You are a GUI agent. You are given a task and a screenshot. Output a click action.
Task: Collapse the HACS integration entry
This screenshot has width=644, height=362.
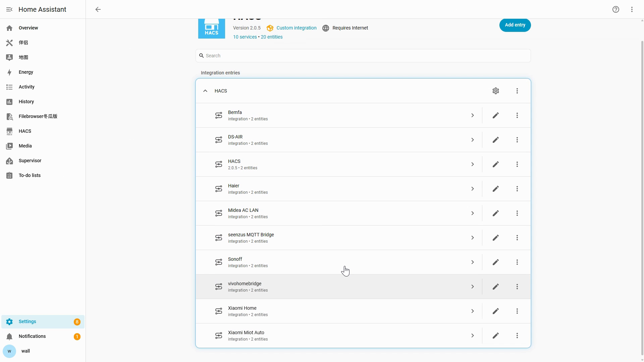pos(205,91)
